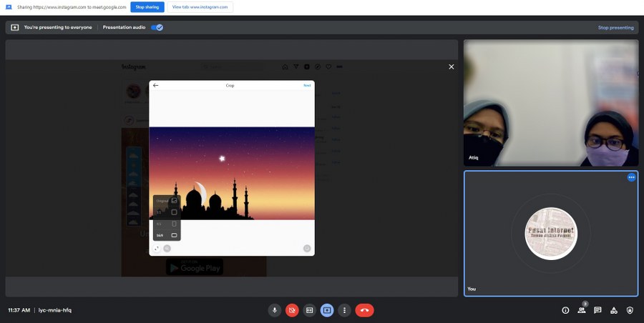
Task: Open Instagram explore compass icon
Action: (x=318, y=67)
